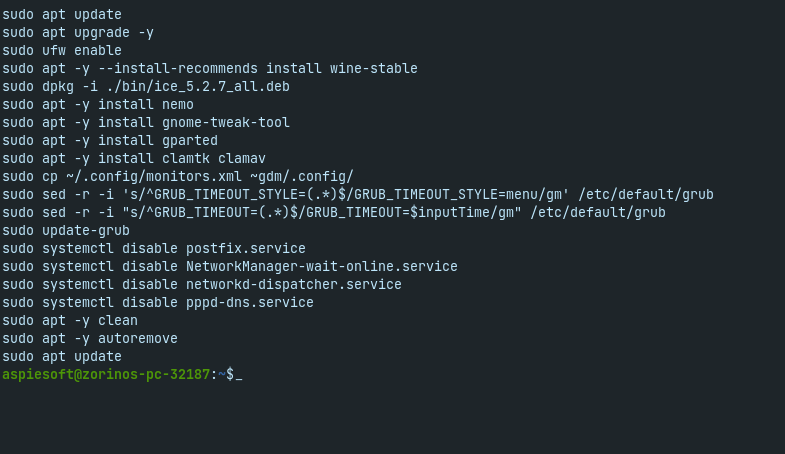785x454 pixels.
Task: Click 'wine-stable' in the install command
Action: coord(373,69)
